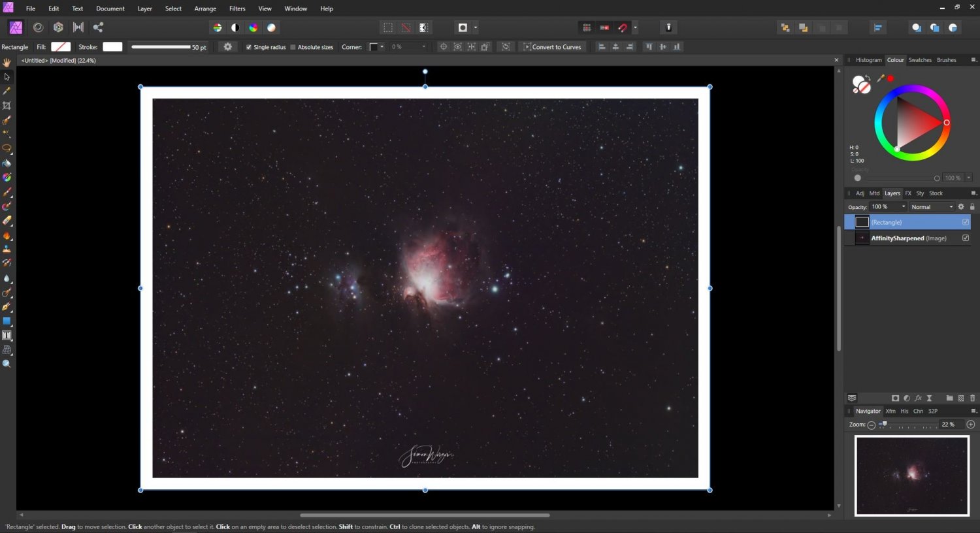980x533 pixels.
Task: Click the Navigator preview thumbnail
Action: click(x=911, y=476)
